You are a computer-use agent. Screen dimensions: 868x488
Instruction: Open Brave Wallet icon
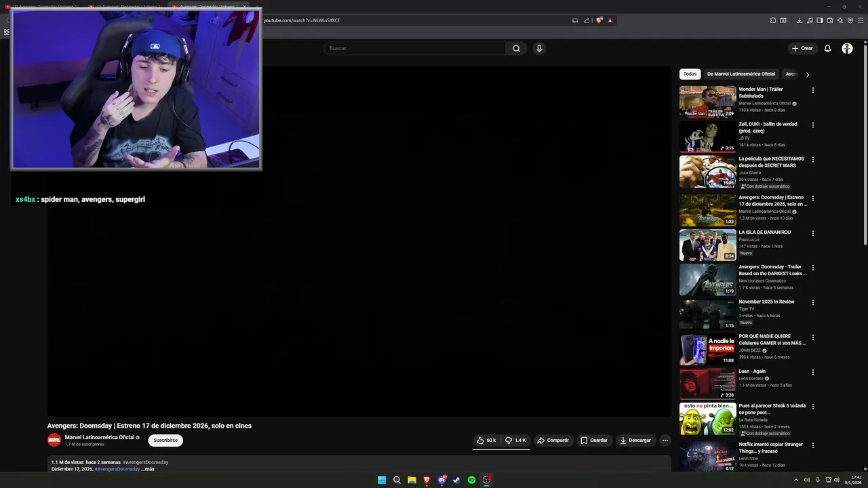tap(830, 20)
